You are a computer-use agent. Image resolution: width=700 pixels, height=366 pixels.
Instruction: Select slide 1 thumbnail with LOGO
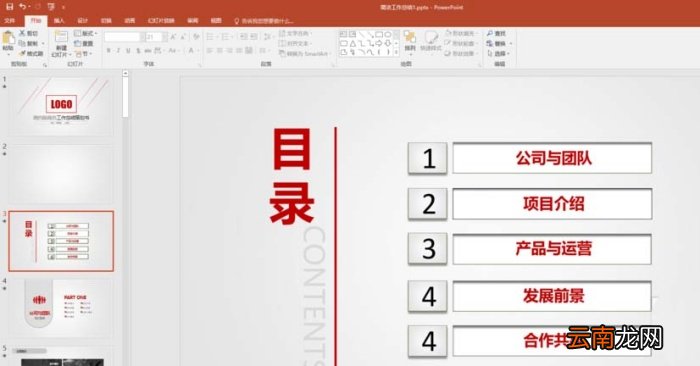click(x=61, y=106)
